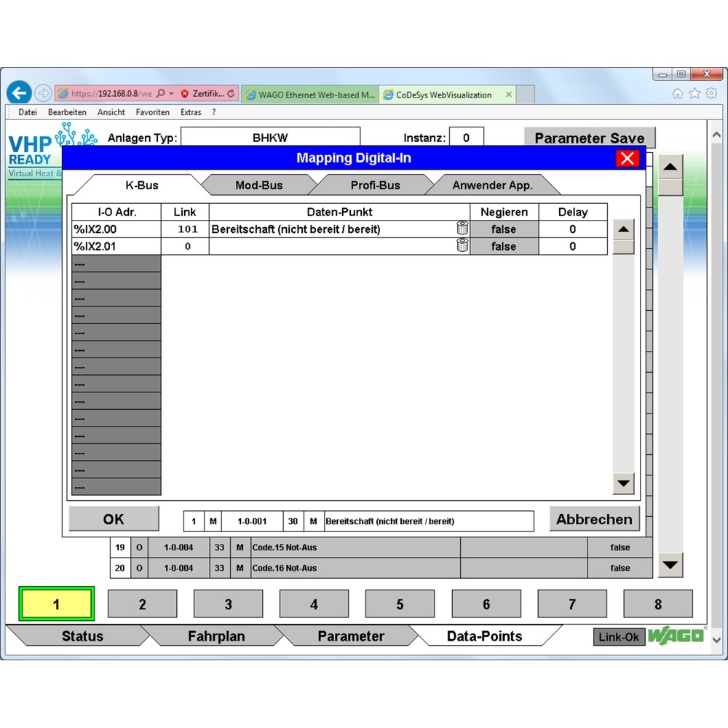Click the browser Home icon
Image resolution: width=728 pixels, height=728 pixels.
coord(678,93)
